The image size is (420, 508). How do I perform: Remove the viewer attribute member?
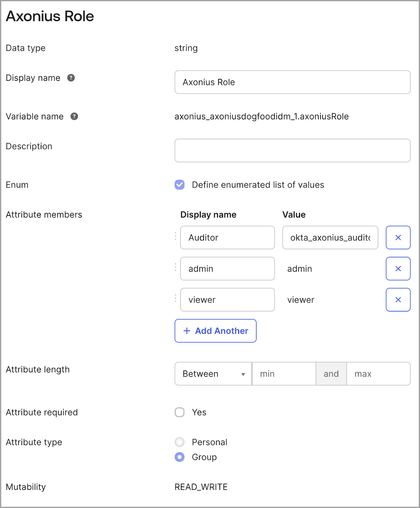click(398, 299)
